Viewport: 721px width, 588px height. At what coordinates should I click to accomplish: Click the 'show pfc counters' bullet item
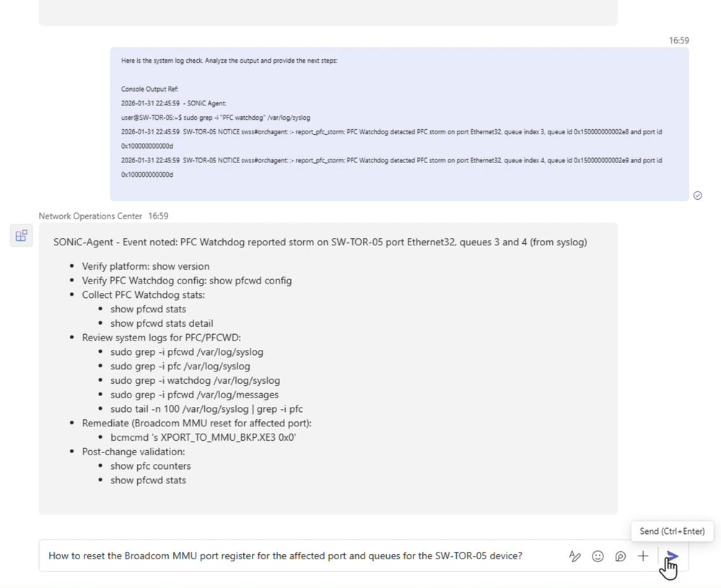pyautogui.click(x=150, y=465)
